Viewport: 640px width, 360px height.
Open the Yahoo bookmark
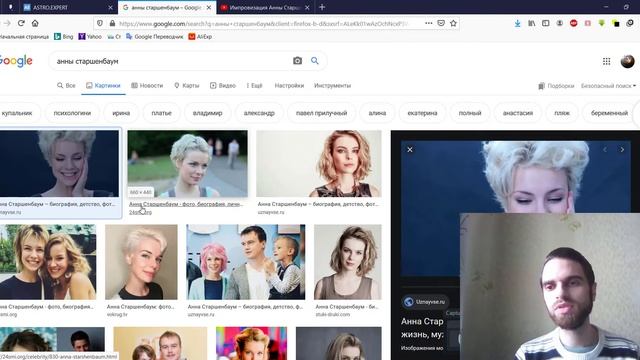pyautogui.click(x=90, y=37)
